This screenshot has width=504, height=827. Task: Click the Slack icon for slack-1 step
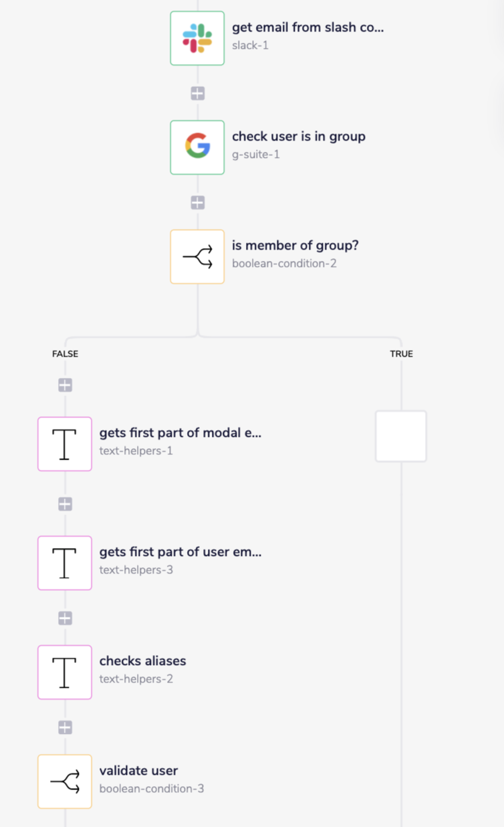[x=197, y=38]
